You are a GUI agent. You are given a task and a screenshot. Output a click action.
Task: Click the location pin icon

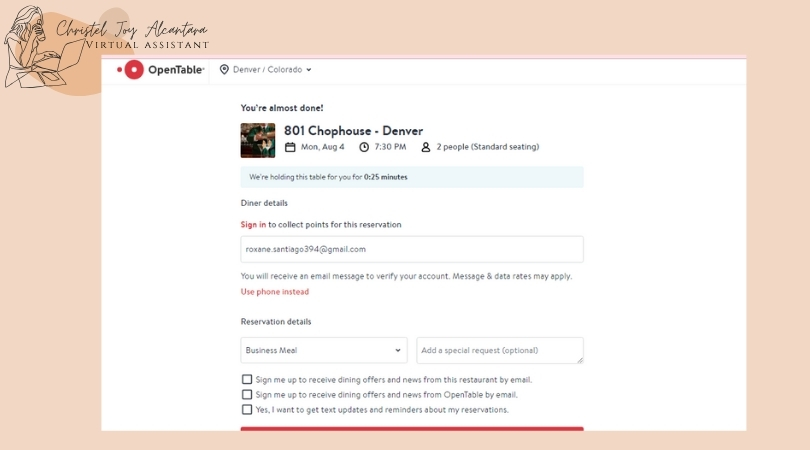pyautogui.click(x=224, y=69)
